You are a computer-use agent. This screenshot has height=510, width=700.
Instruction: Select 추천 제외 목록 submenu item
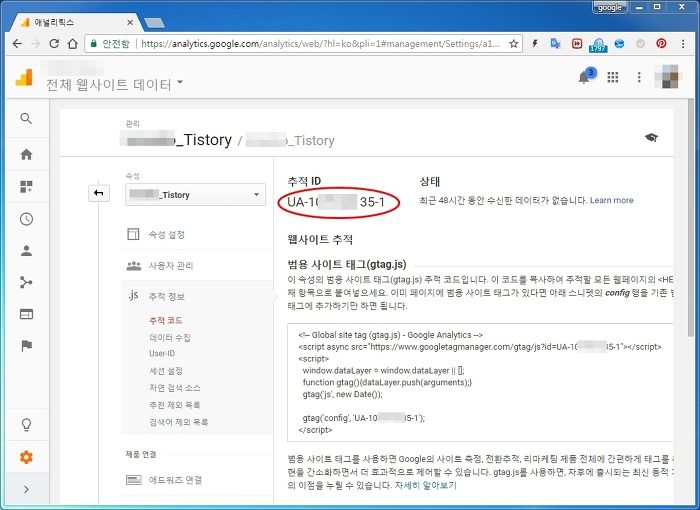(175, 405)
